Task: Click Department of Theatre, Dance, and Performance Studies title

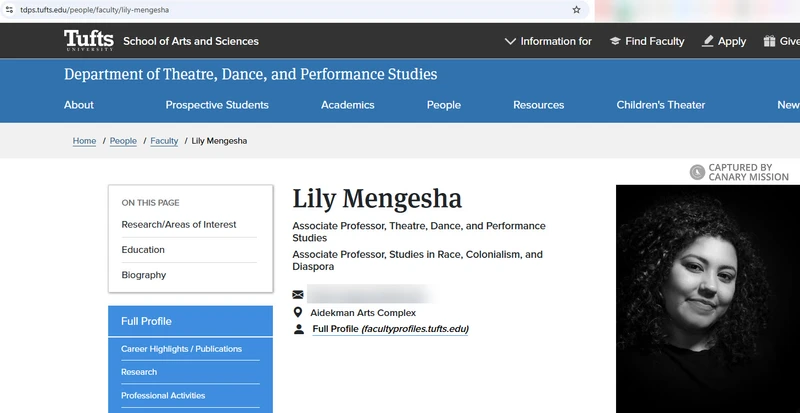Action: tap(251, 75)
